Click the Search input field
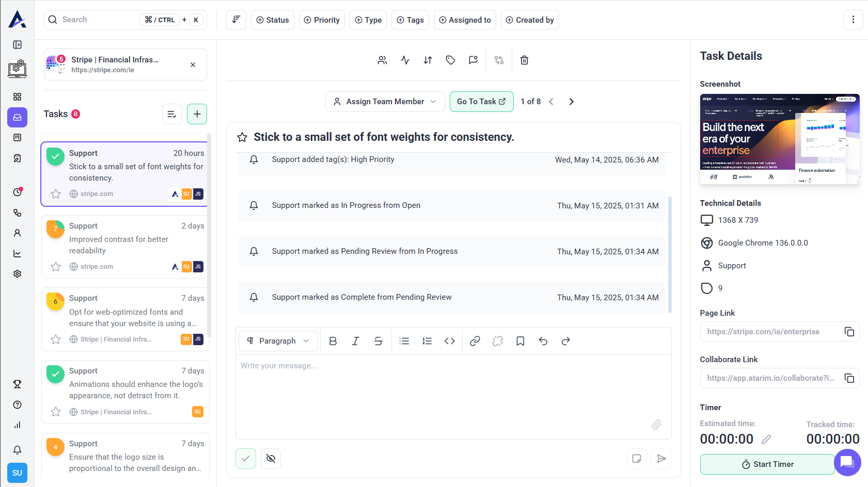 coord(125,20)
